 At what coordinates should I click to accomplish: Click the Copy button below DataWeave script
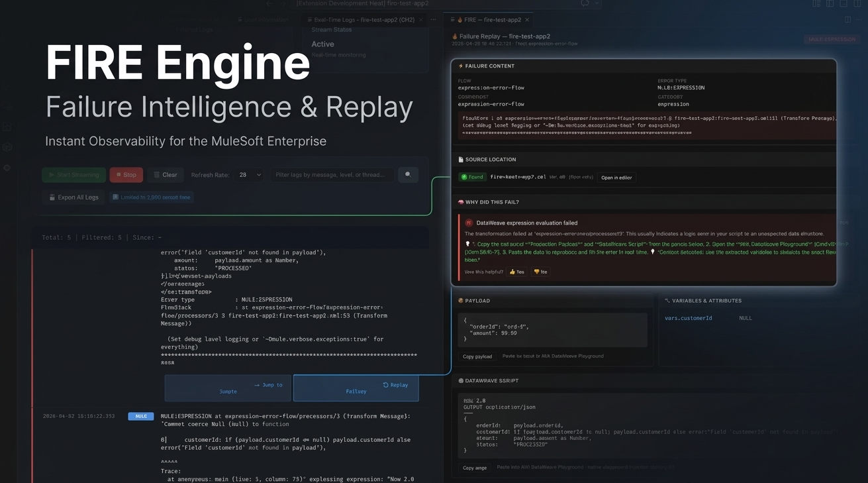pyautogui.click(x=475, y=468)
